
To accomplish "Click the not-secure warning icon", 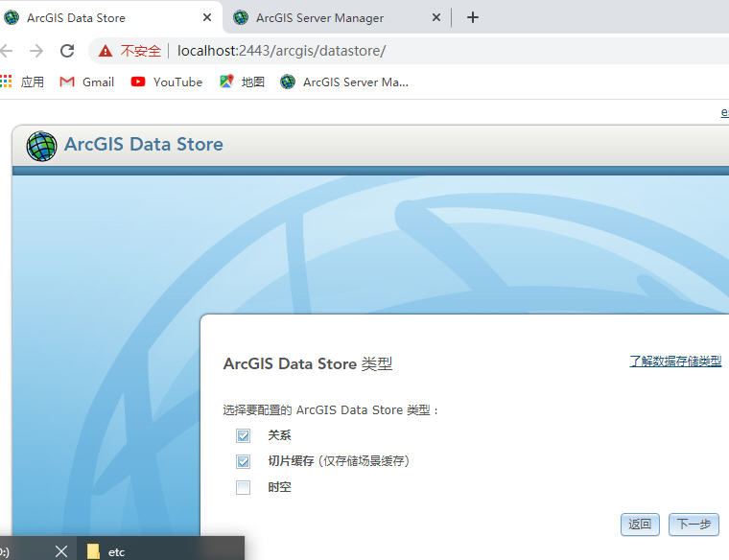I will pyautogui.click(x=106, y=51).
